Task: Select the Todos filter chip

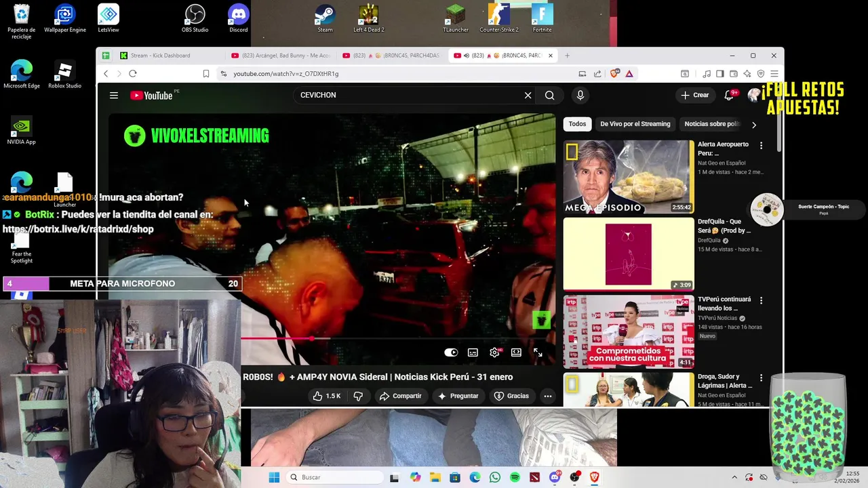Action: point(577,124)
